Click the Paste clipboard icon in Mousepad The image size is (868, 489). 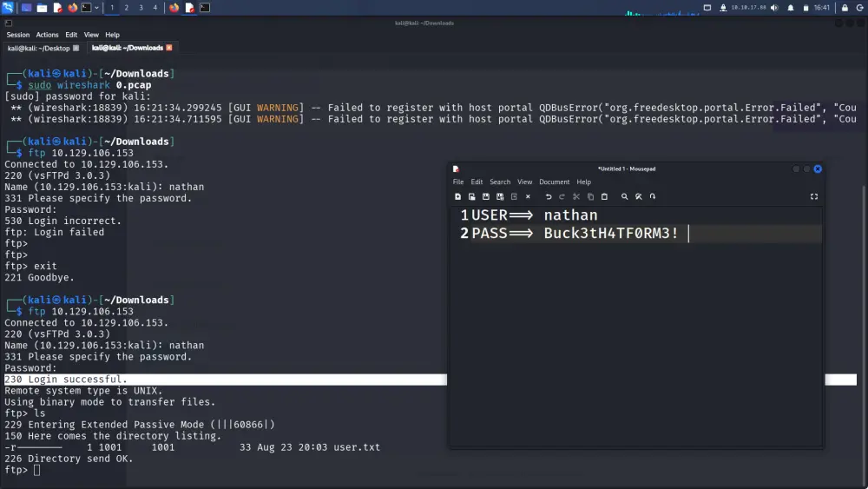[x=604, y=196]
